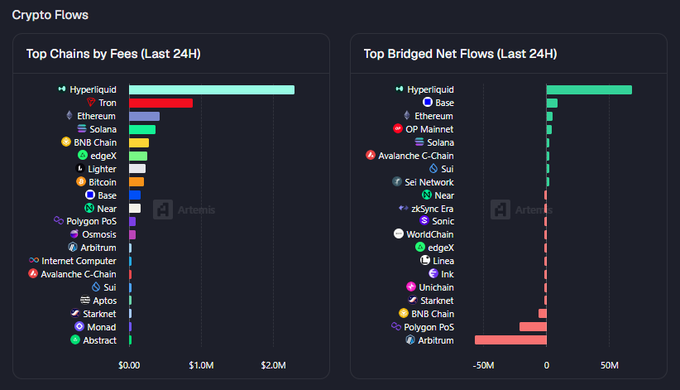Screen dimensions: 680x390
Task: Click the Base icon in Net Flows chart
Action: (x=428, y=102)
